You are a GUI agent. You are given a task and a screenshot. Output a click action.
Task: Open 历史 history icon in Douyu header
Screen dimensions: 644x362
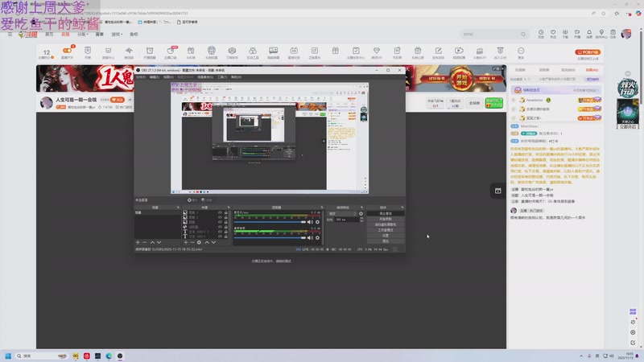(541, 34)
